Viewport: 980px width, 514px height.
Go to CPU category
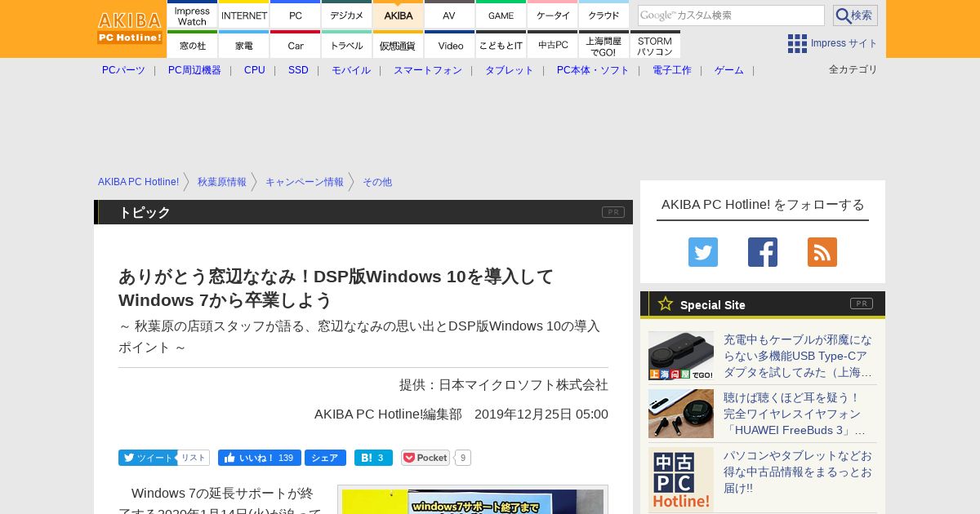point(255,70)
